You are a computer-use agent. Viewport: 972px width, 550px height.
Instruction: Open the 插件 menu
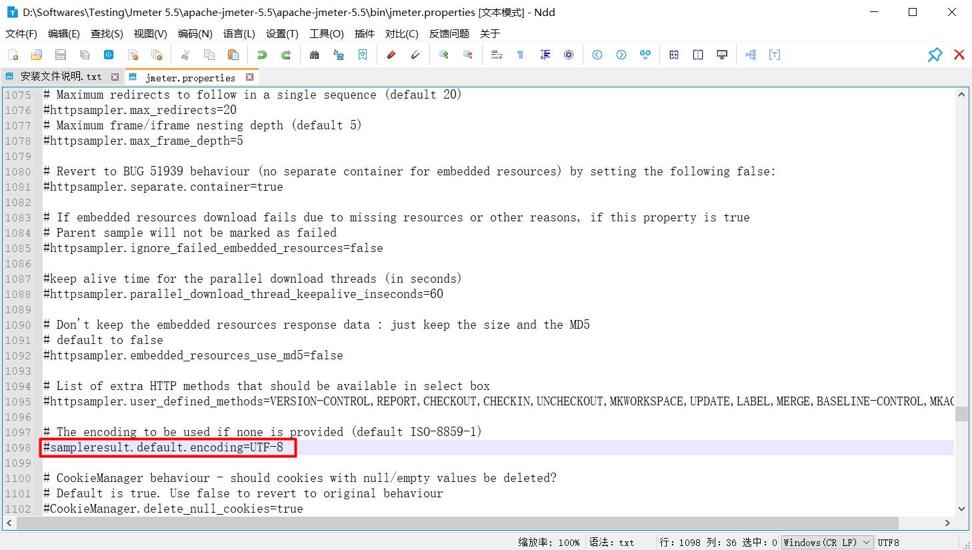point(364,33)
